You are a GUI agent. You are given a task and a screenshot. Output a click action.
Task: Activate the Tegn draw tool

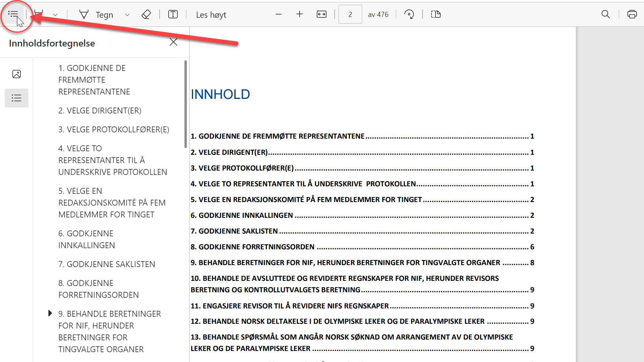[x=97, y=15]
